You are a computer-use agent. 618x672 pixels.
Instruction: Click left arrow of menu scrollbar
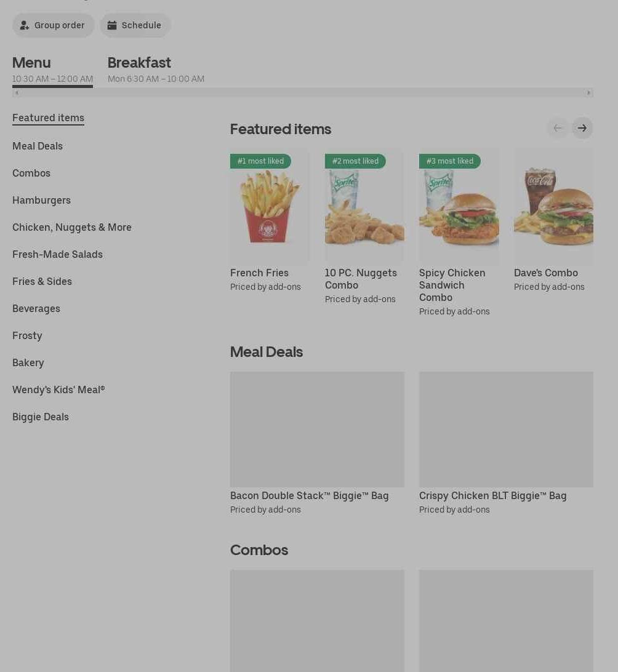[x=17, y=92]
